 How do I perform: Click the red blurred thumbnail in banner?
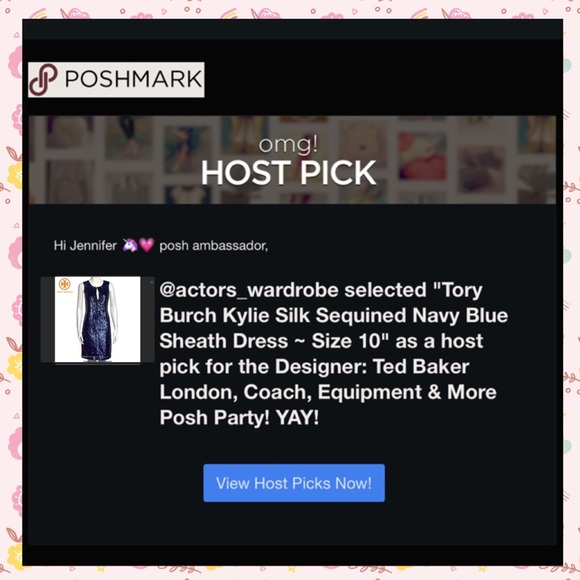pos(422,156)
